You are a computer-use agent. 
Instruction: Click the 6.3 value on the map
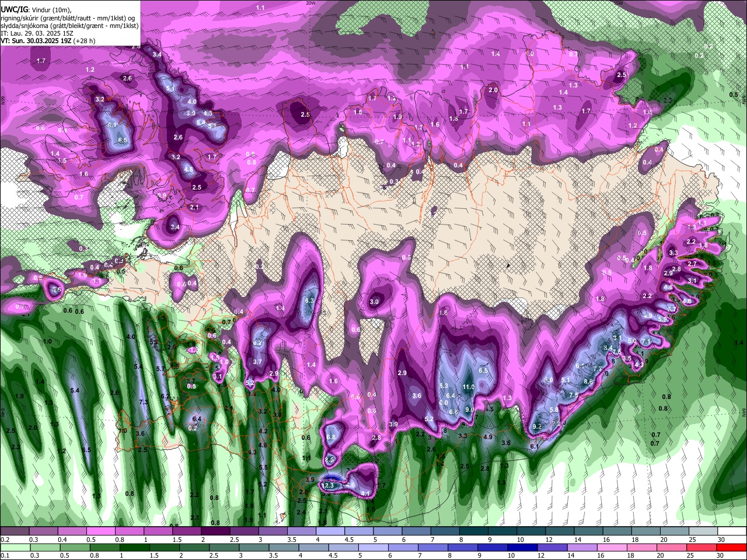443,386
